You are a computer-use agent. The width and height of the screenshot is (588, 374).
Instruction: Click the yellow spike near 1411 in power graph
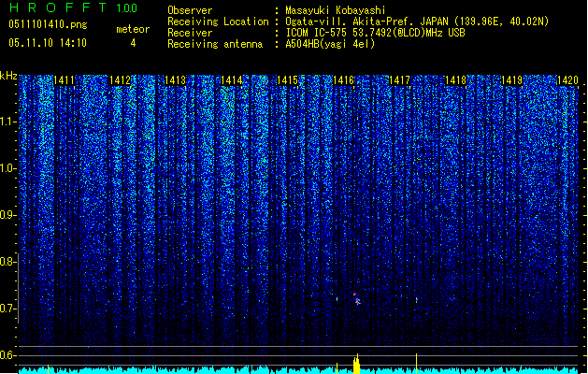click(48, 368)
